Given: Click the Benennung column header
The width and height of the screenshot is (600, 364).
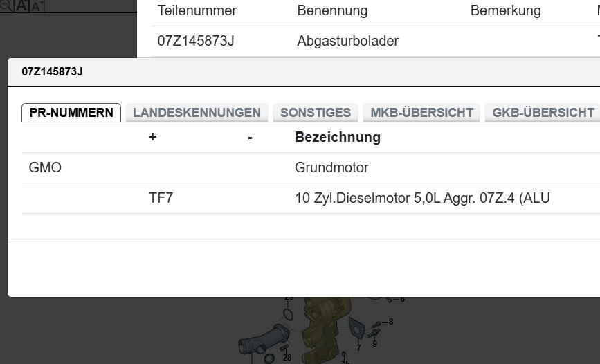Looking at the screenshot, I should click(332, 10).
